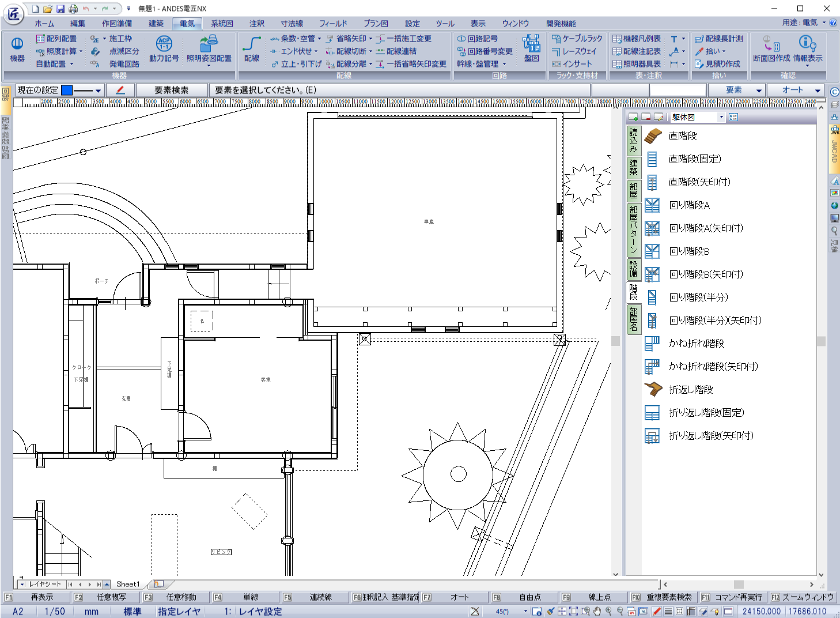The width and height of the screenshot is (840, 618).
Task: Open the 躯体図 combo box
Action: pyautogui.click(x=698, y=117)
